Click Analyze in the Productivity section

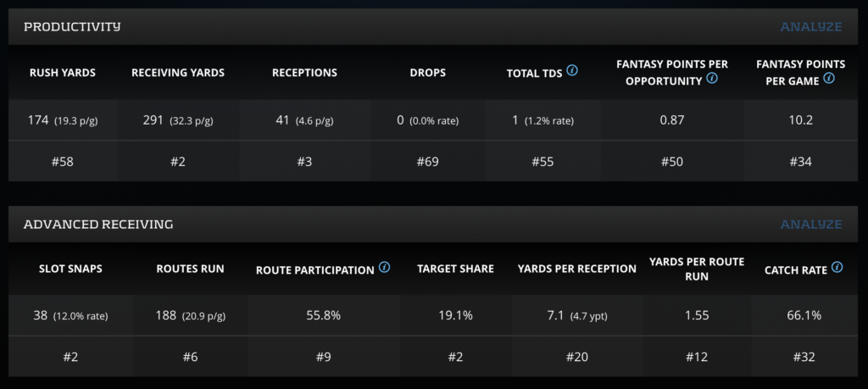pyautogui.click(x=810, y=27)
